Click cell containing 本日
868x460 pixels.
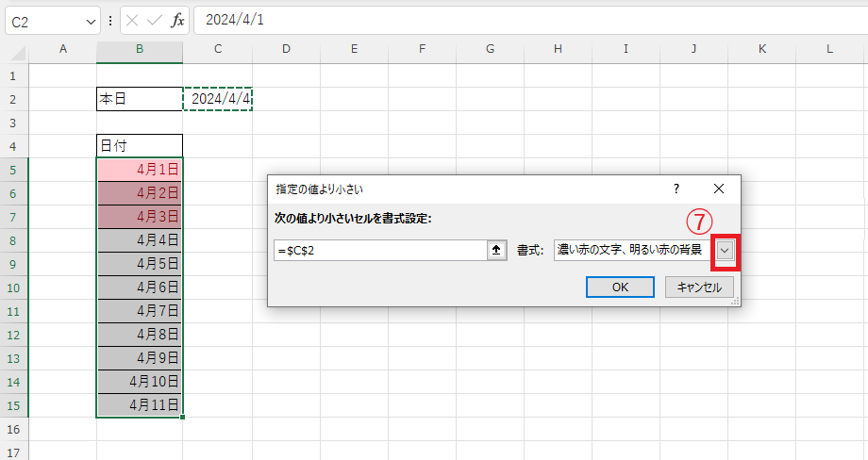[140, 99]
